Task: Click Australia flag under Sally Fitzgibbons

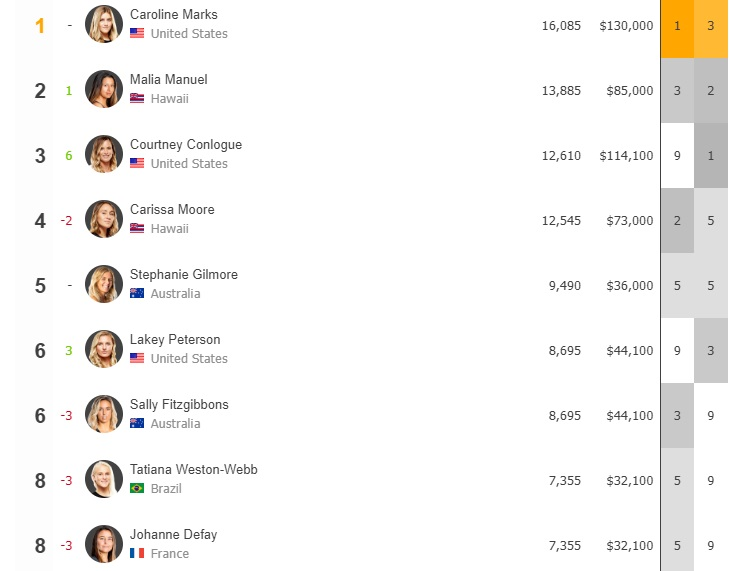Action: pyautogui.click(x=137, y=423)
